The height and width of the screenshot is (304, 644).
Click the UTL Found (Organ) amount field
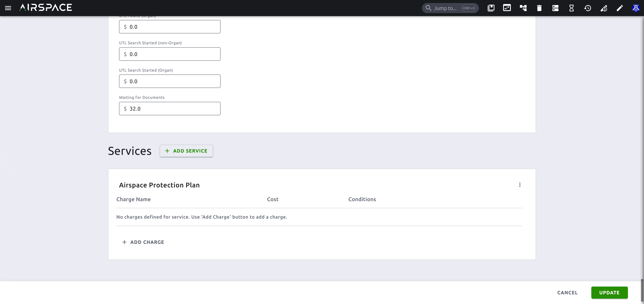click(170, 27)
